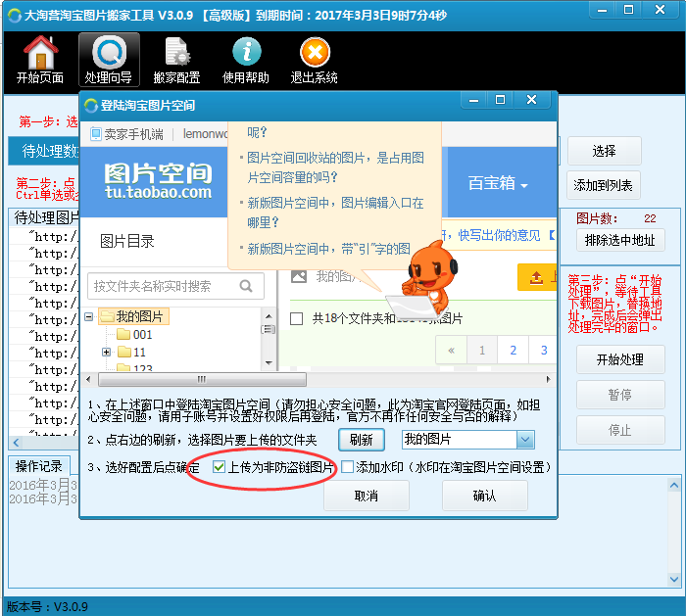Minimize the 登陆淘宝图片空间 dialog
686x616 pixels.
point(473,100)
